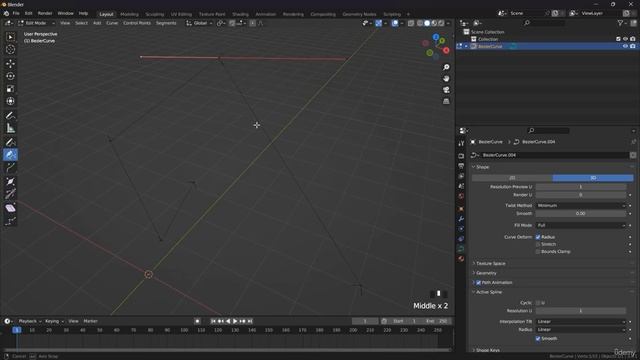Enable the Stretch checkbox
Image resolution: width=640 pixels, height=360 pixels.
(538, 244)
